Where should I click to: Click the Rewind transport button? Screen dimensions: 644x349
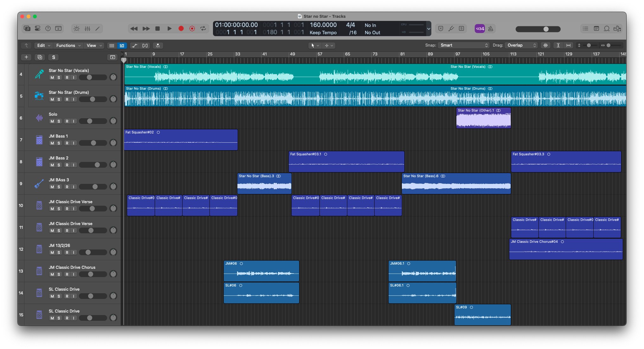[x=134, y=29]
